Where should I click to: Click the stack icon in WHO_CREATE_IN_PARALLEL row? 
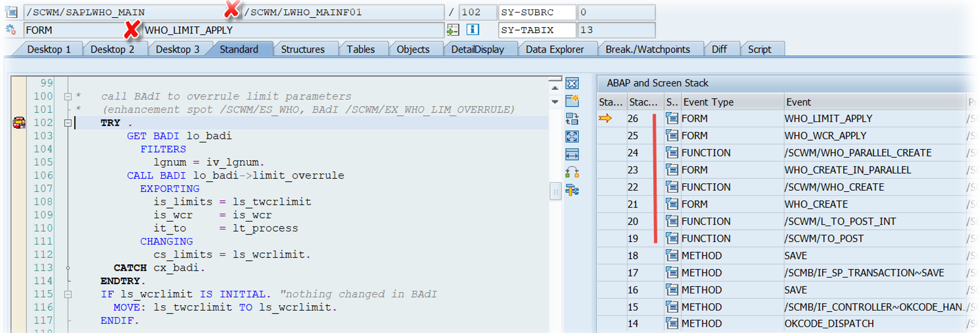pyautogui.click(x=671, y=169)
